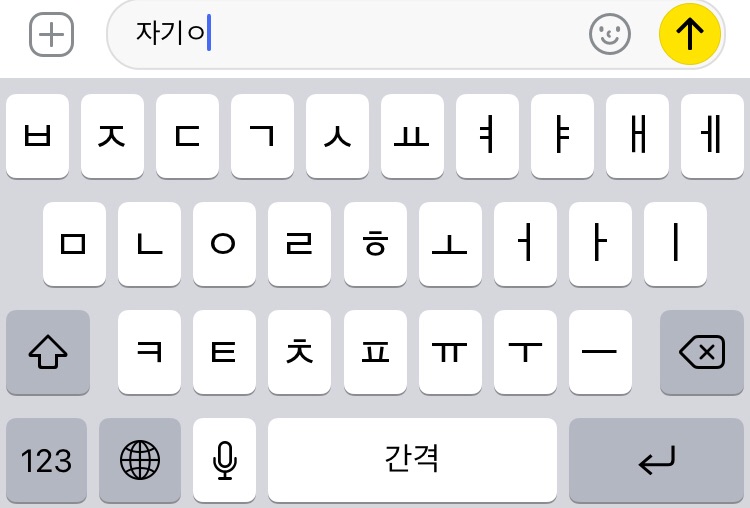Tap the ㅏ vowel key
Screen dimensions: 750x508
(600, 244)
